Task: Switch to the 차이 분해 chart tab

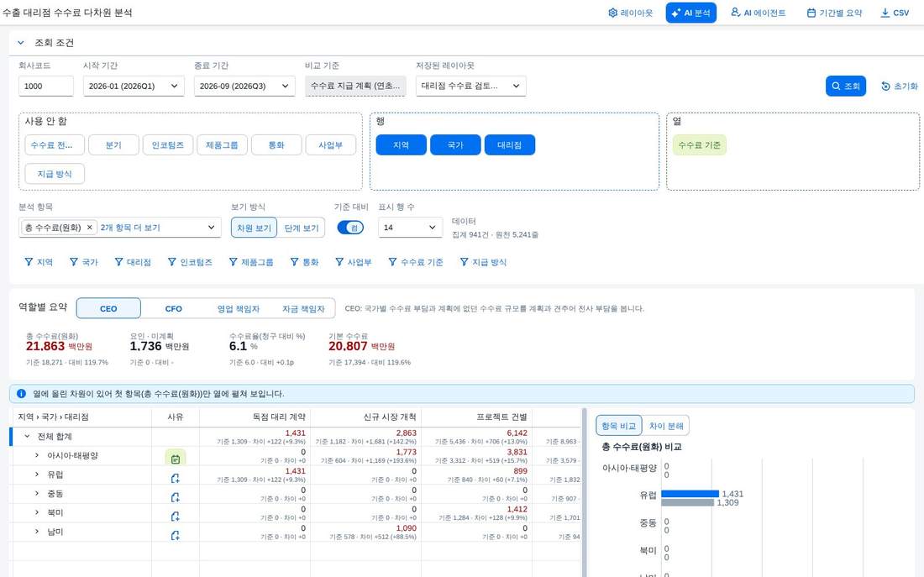Action: 666,426
